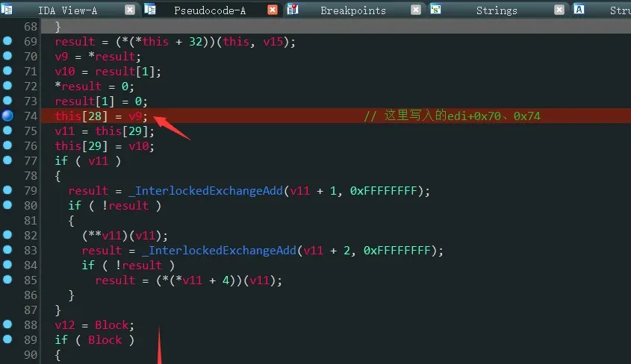Click the IDA View-A tab icon
The height and width of the screenshot is (364, 631).
click(7, 9)
